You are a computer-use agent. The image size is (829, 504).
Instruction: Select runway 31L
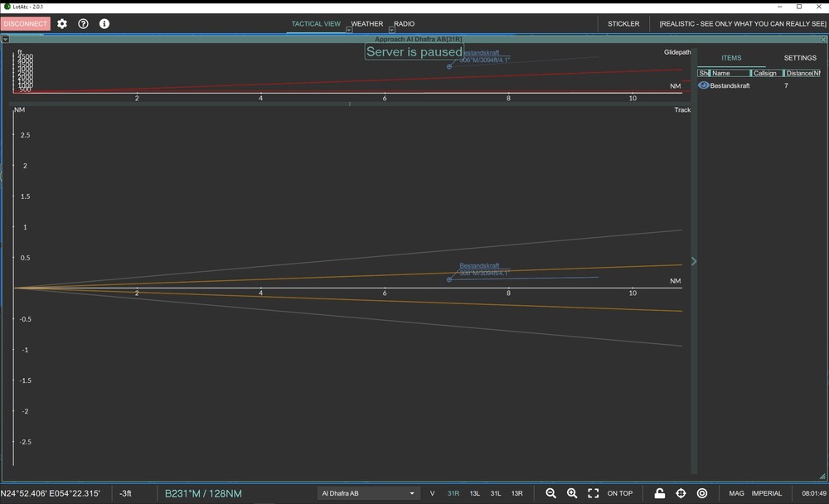tap(496, 493)
